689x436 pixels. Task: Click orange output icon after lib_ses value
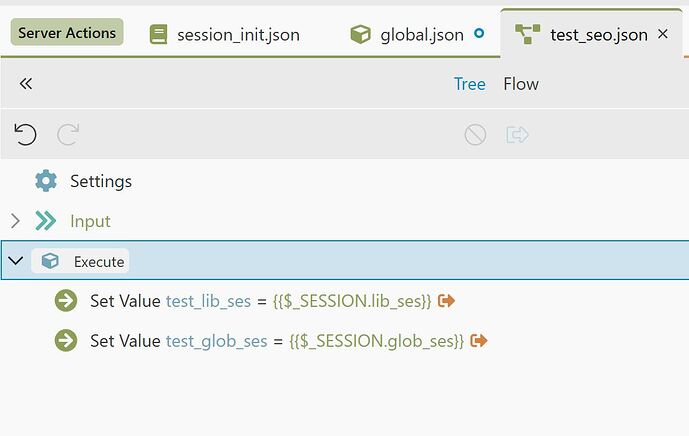[x=446, y=301]
